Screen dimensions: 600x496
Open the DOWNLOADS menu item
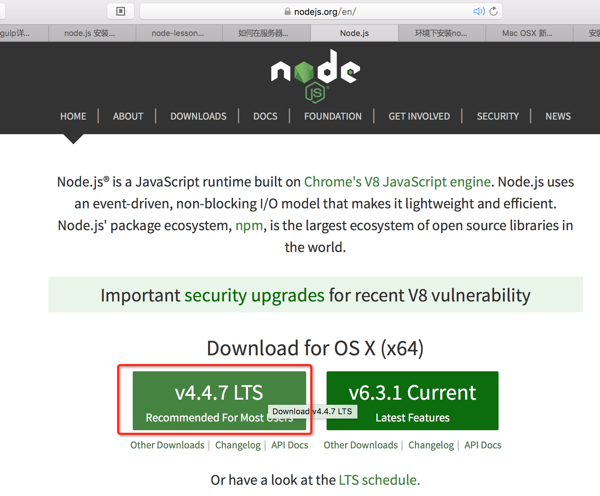[x=198, y=116]
